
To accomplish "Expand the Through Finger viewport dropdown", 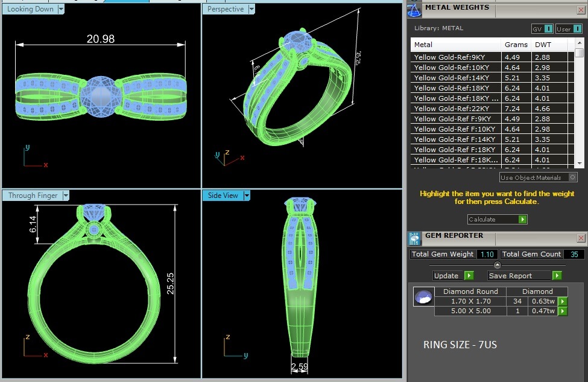I will (x=66, y=196).
